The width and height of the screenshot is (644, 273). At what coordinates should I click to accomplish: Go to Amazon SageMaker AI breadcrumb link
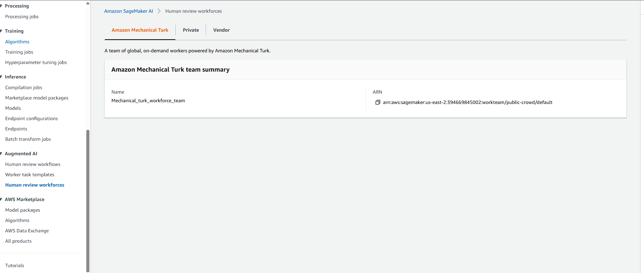129,11
